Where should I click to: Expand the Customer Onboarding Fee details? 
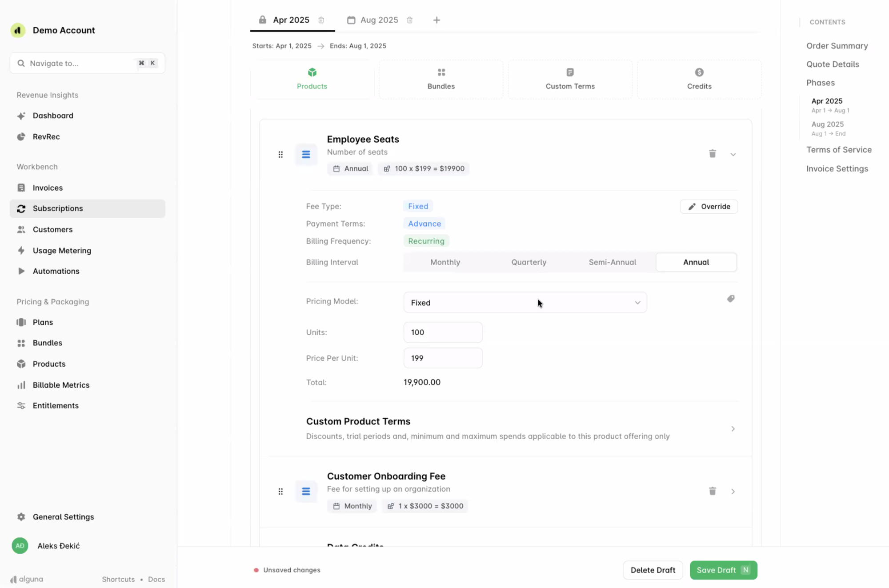point(733,491)
